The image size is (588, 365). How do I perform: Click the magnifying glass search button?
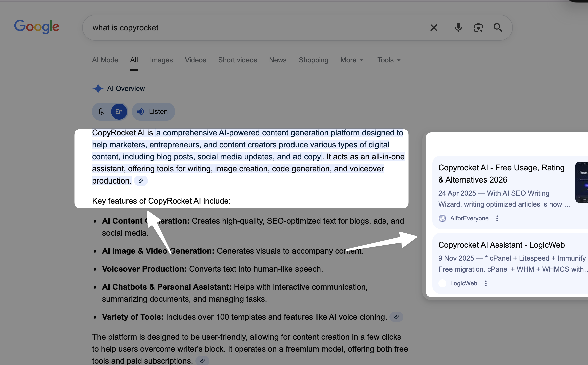pyautogui.click(x=498, y=28)
